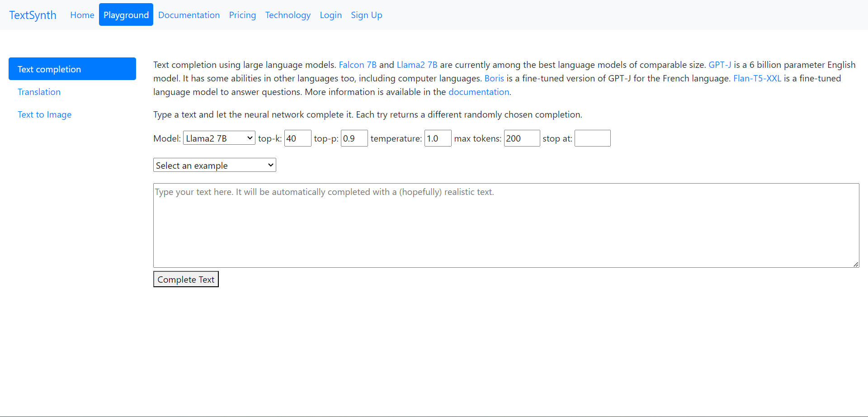Open the Falcon 7B link
The width and height of the screenshot is (868, 417).
pyautogui.click(x=357, y=65)
